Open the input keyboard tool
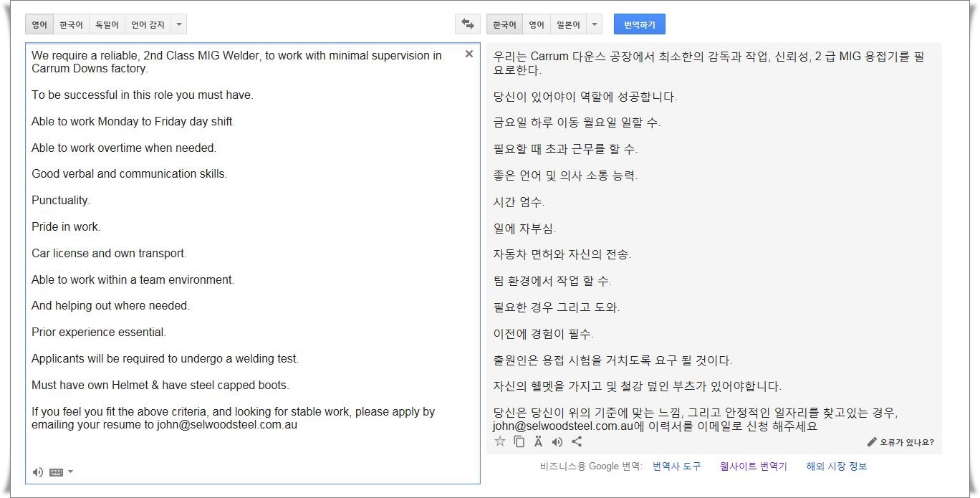The width and height of the screenshot is (980, 498). pyautogui.click(x=57, y=472)
